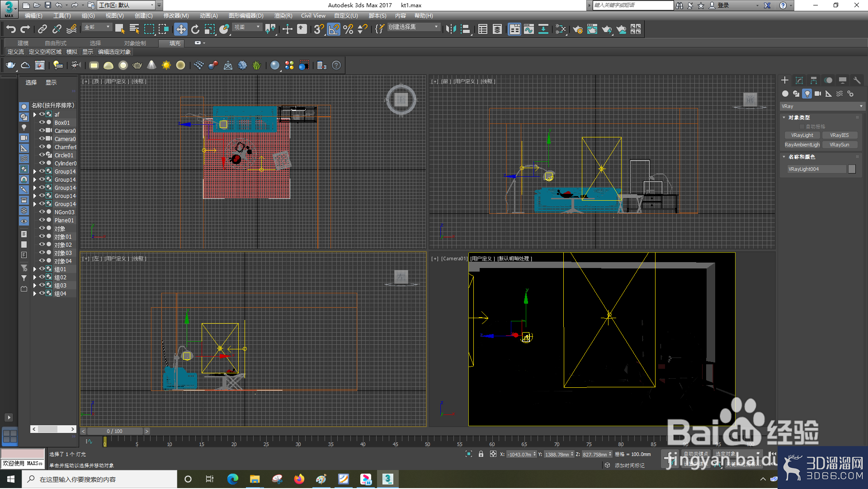This screenshot has width=868, height=489.
Task: Click the VRayLight button
Action: 802,135
